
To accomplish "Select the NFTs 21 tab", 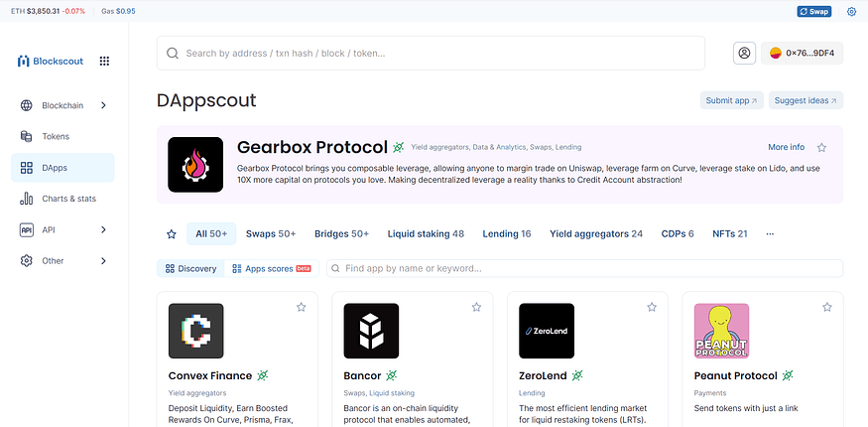I will tap(729, 233).
